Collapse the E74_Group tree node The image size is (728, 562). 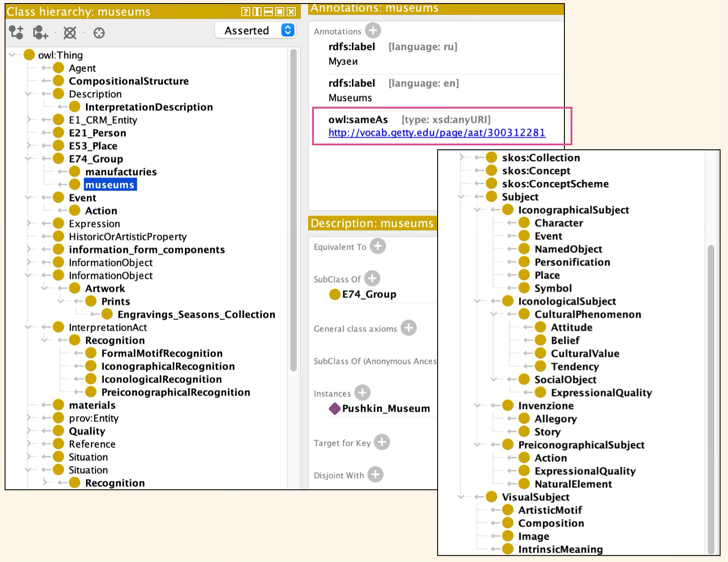(x=28, y=159)
